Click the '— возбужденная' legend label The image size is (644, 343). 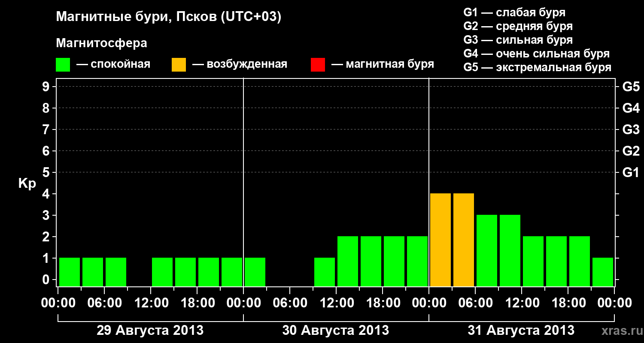(240, 65)
